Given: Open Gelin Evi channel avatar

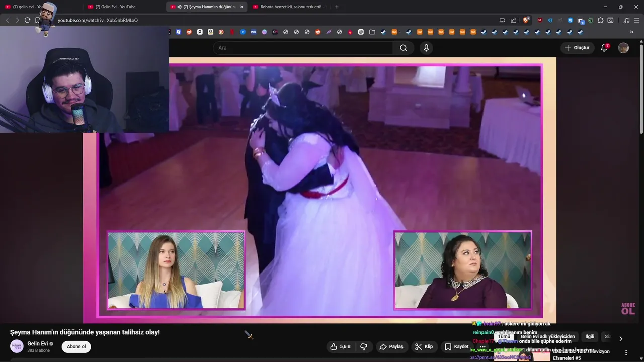Looking at the screenshot, I should point(17,346).
